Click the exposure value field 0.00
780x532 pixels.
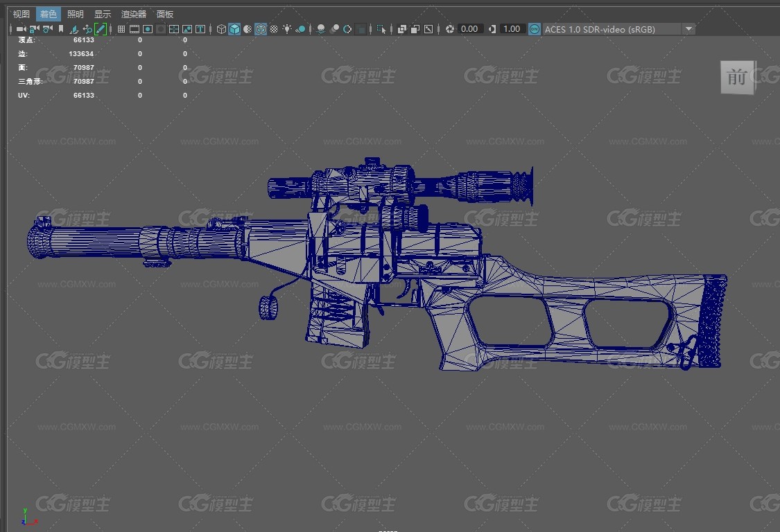tap(469, 29)
